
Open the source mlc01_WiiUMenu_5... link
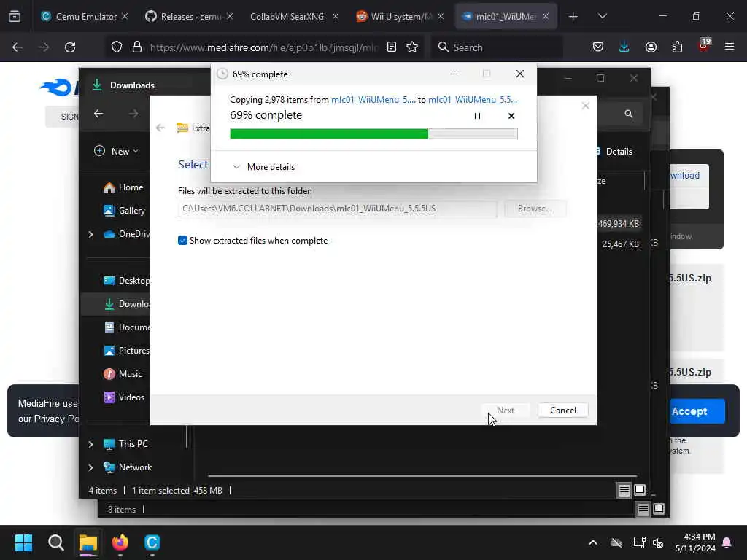[373, 99]
